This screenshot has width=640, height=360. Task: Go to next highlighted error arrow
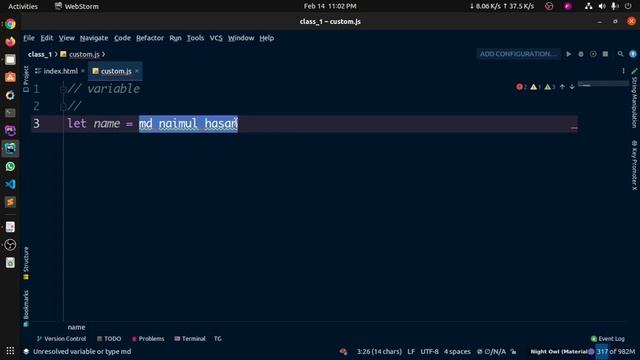(x=572, y=87)
